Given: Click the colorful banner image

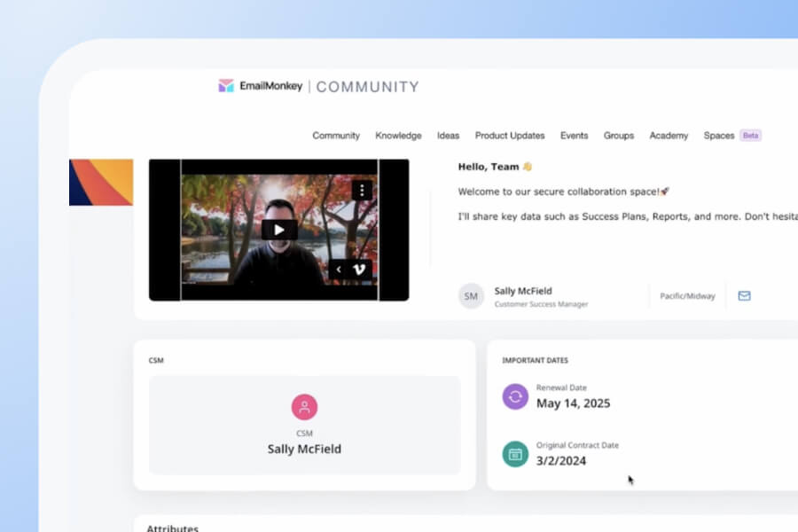Looking at the screenshot, I should pyautogui.click(x=101, y=183).
